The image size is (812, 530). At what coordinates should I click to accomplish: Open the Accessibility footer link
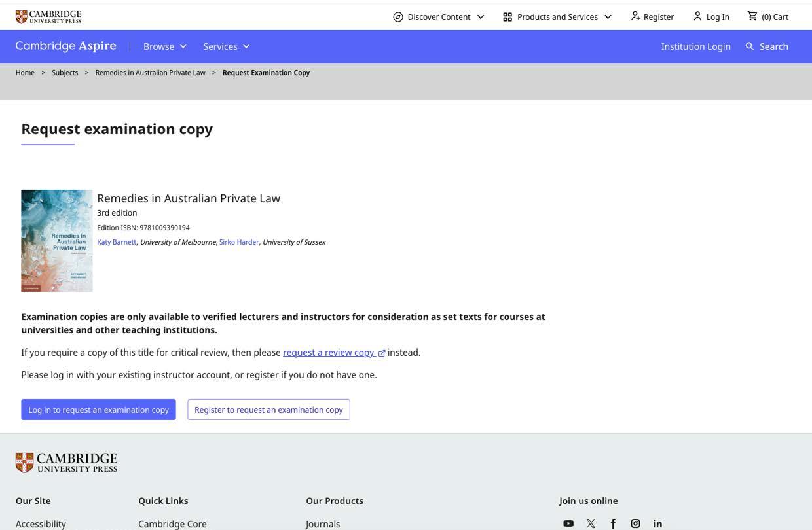point(41,524)
